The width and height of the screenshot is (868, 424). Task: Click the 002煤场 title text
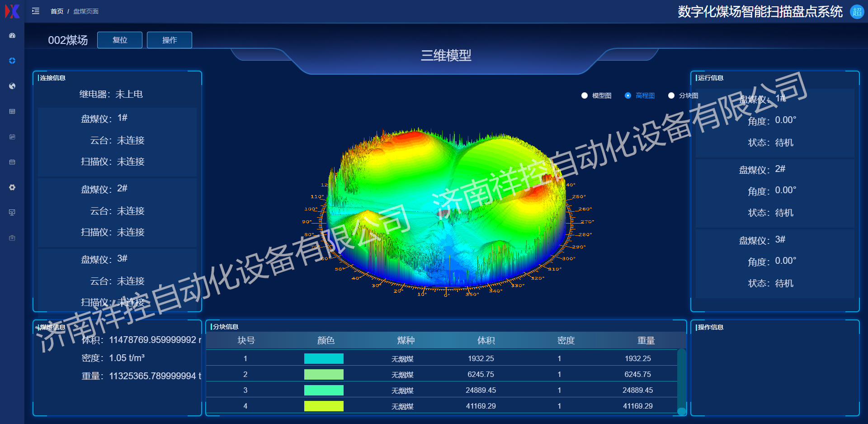pyautogui.click(x=68, y=40)
